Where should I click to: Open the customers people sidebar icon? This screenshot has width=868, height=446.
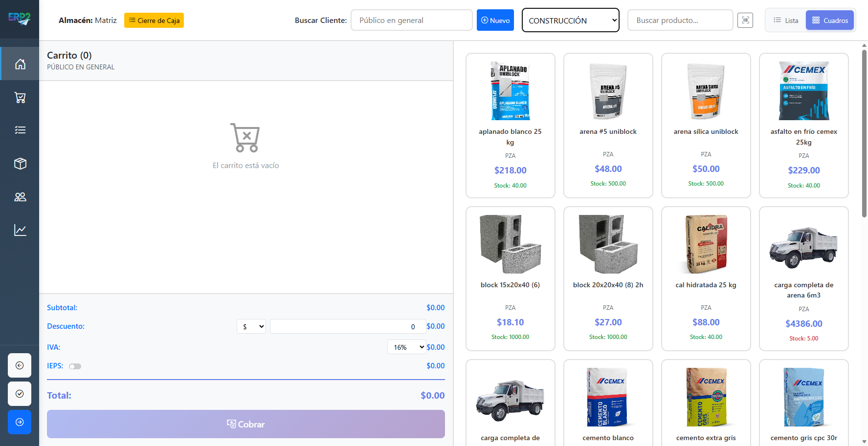coord(20,197)
